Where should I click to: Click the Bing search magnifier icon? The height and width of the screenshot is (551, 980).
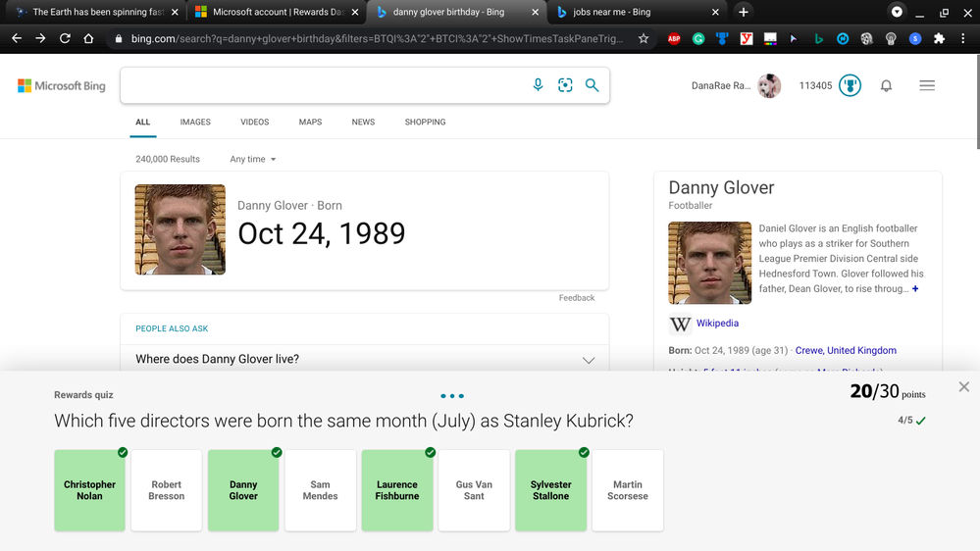[x=592, y=85]
